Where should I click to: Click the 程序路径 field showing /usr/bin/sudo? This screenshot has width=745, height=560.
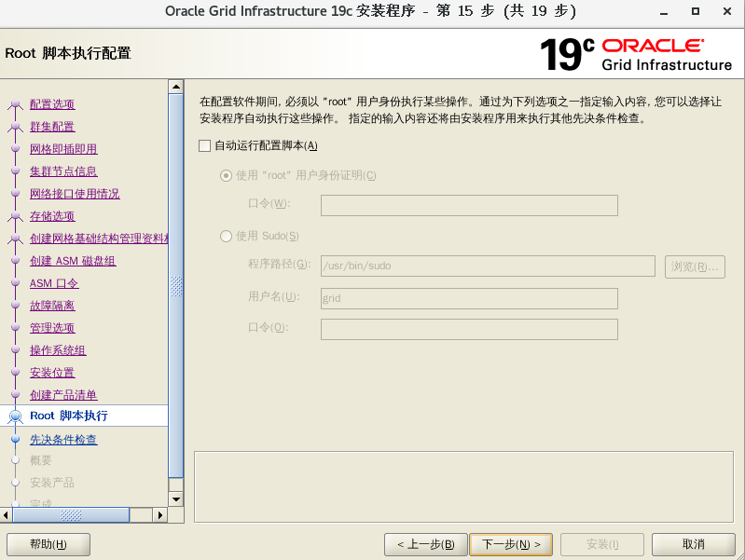488,266
